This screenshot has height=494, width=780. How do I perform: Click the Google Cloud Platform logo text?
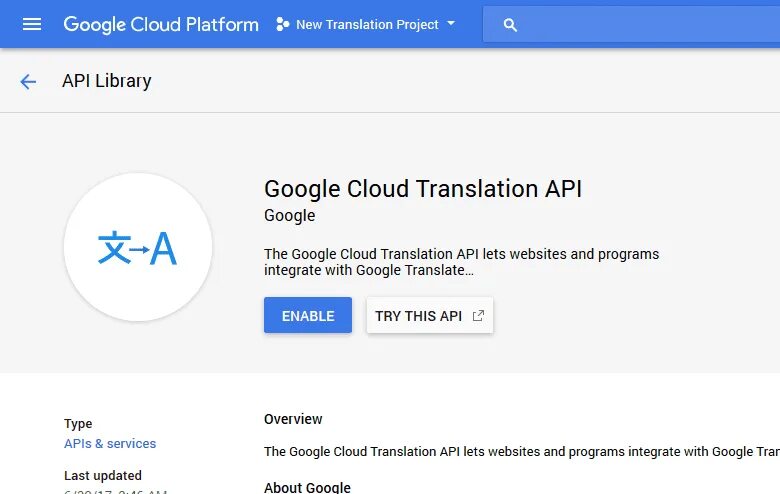coord(161,24)
